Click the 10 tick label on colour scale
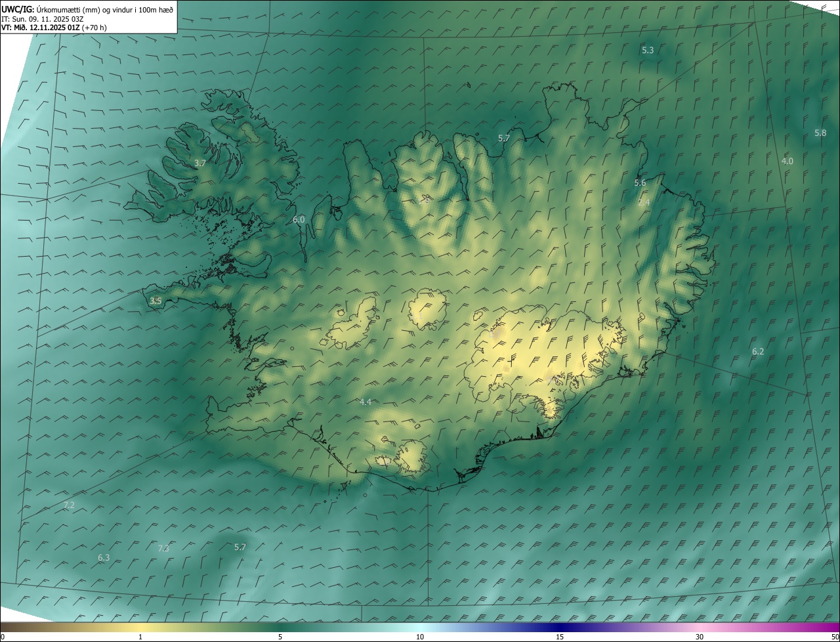Image resolution: width=840 pixels, height=642 pixels. 420,637
